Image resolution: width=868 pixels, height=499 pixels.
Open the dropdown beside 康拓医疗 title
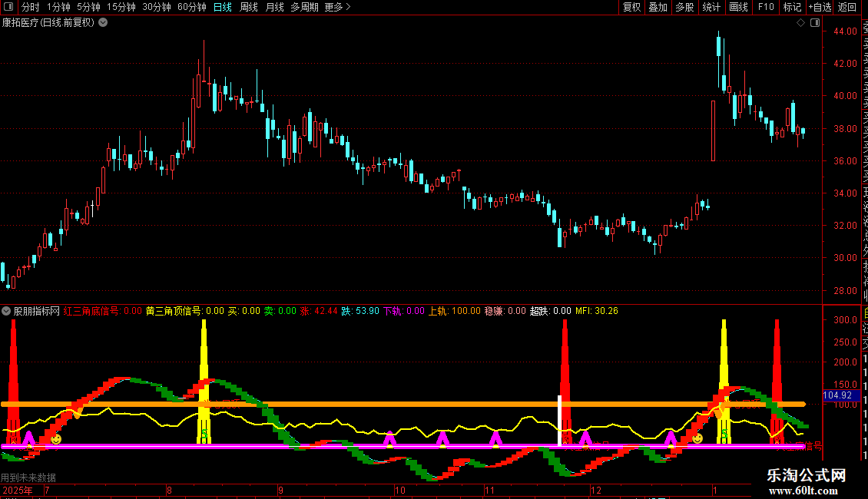coord(103,23)
